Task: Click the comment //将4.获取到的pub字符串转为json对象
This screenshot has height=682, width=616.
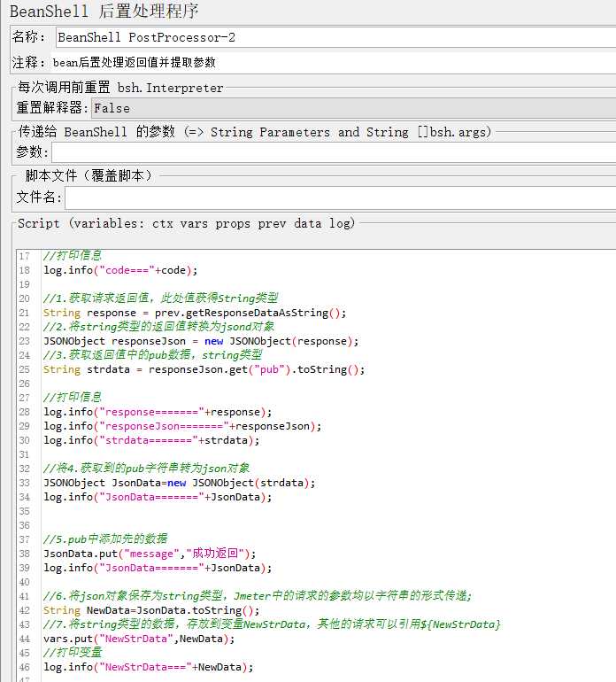Action: coord(147,469)
